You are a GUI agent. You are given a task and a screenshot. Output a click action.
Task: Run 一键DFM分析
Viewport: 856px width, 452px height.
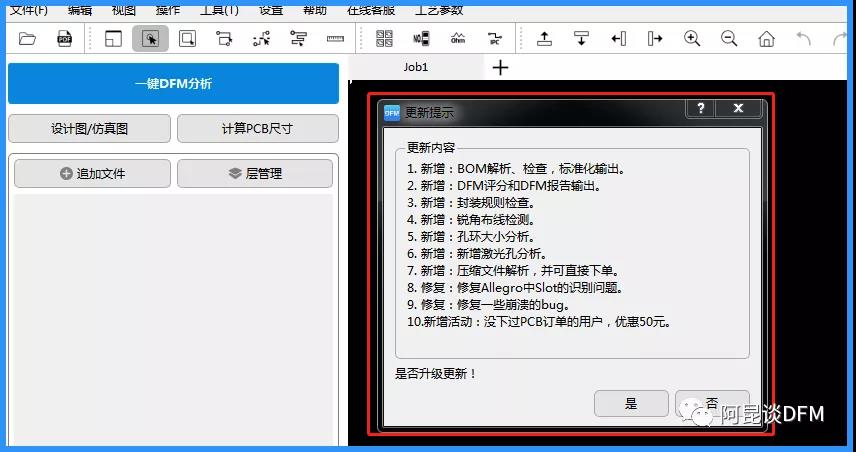[173, 84]
